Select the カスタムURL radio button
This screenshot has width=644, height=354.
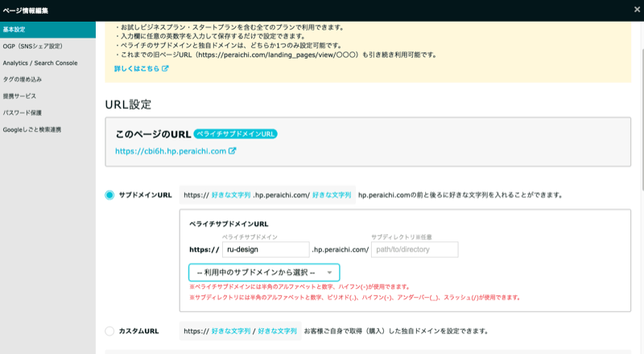[x=109, y=331]
